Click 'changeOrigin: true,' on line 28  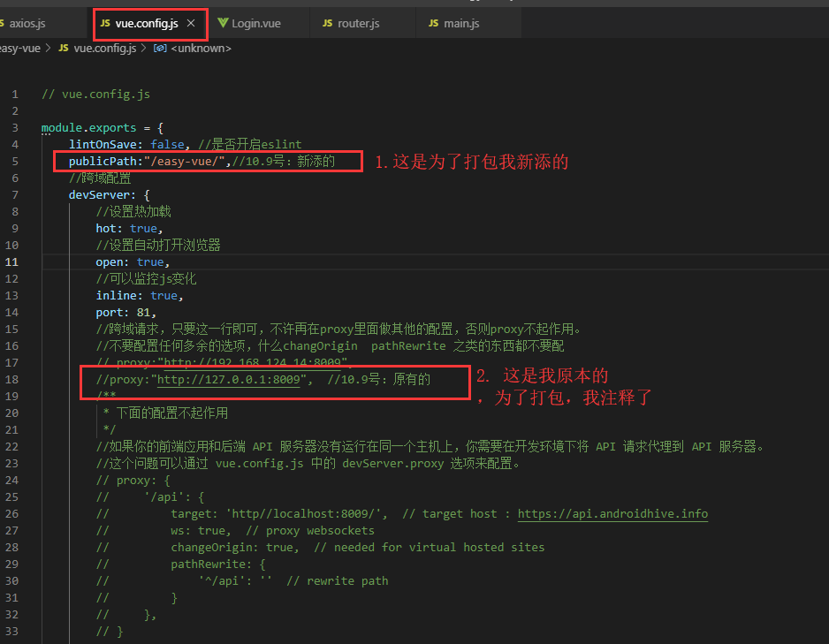point(235,548)
